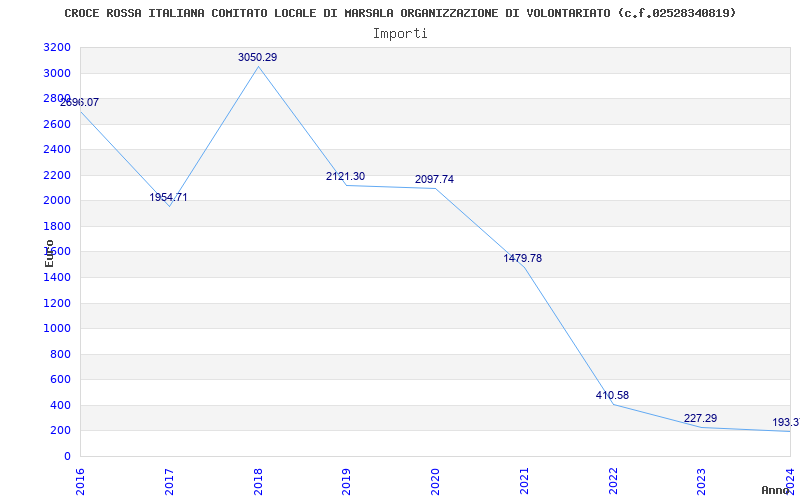Click year 2023 on x-axis
Viewport: 800px width, 500px height.
(x=702, y=482)
